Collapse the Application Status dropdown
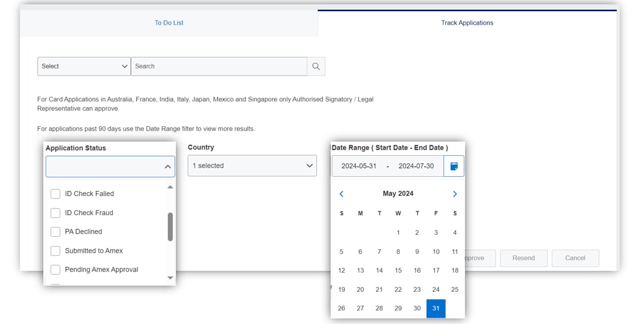Screen dimensions: 644x324 tap(167, 167)
